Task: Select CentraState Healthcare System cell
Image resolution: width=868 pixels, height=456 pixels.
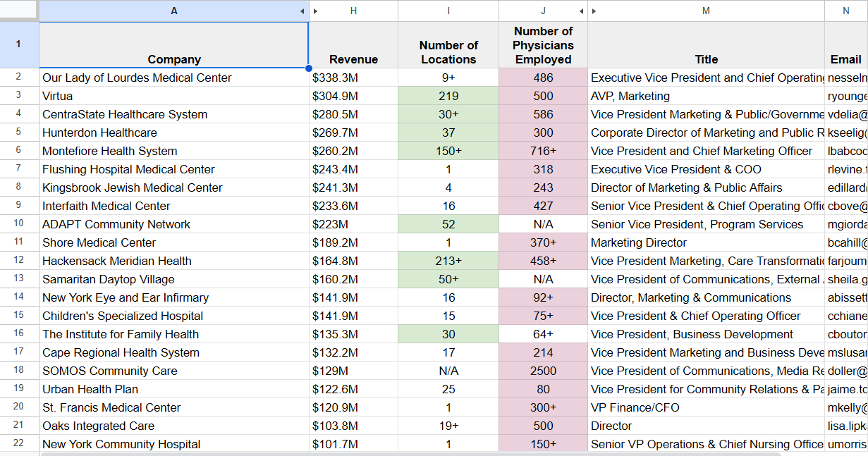Action: [174, 114]
